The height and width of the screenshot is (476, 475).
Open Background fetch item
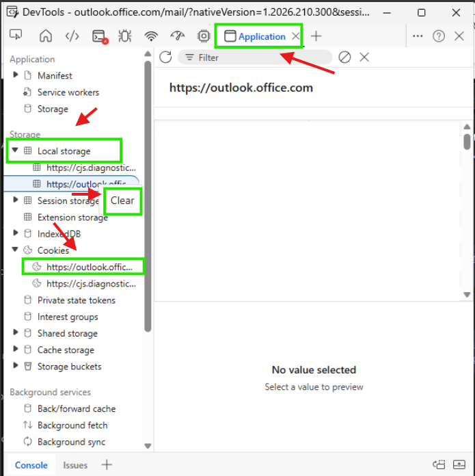(x=72, y=425)
